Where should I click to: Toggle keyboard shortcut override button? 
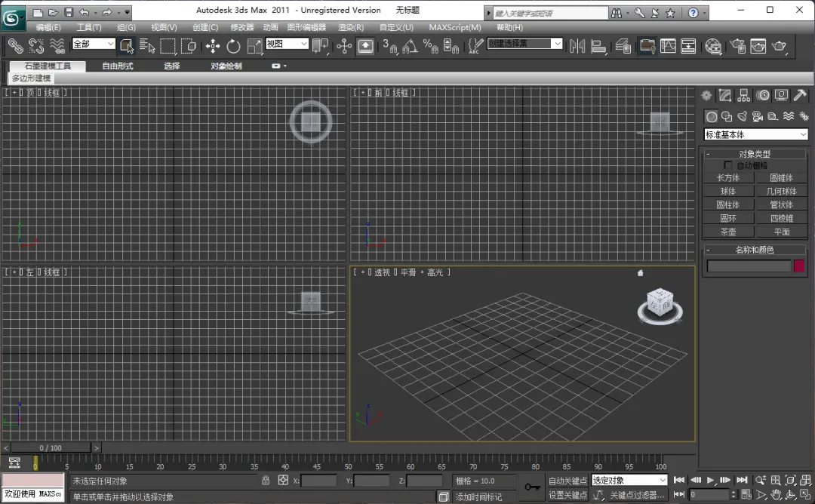coord(365,46)
